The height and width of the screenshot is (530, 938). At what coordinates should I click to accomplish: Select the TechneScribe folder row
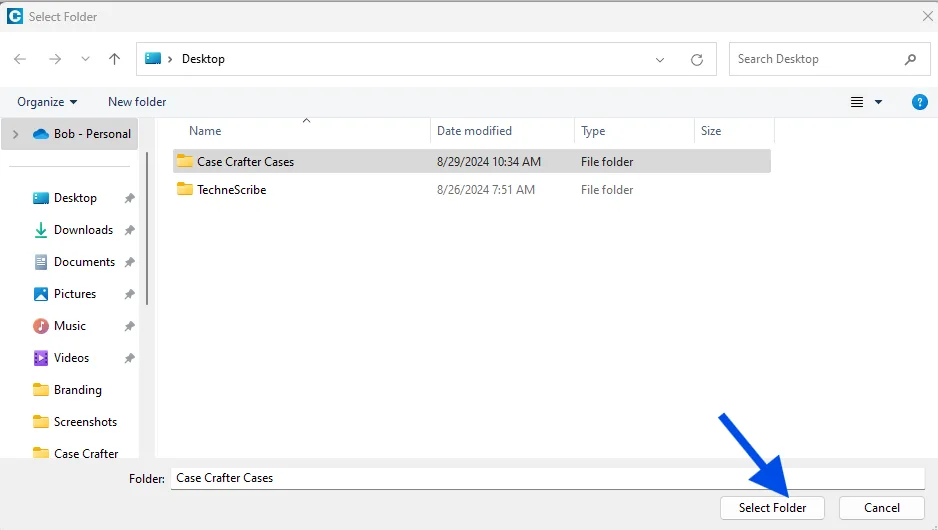point(472,190)
